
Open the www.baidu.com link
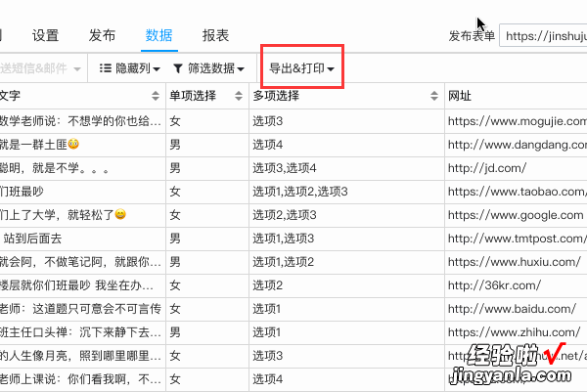pos(512,309)
